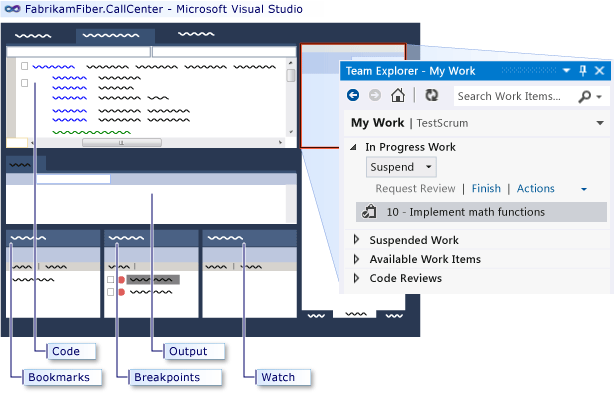Open search options dropdown arrow

tap(599, 97)
